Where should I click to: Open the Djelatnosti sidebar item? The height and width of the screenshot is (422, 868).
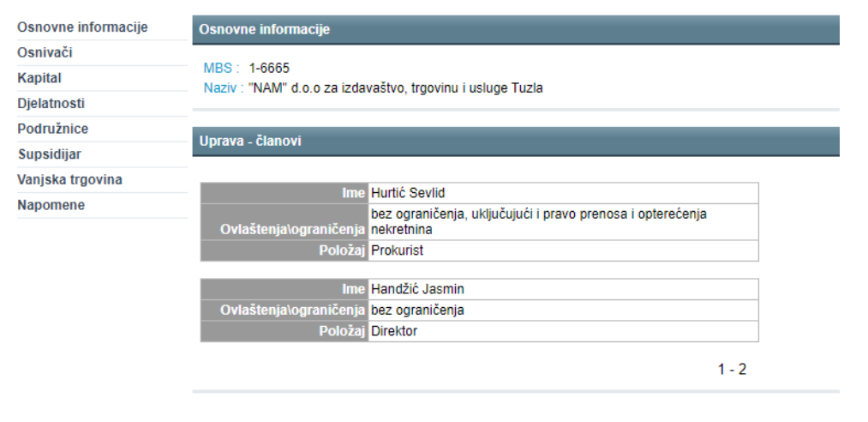click(x=51, y=104)
